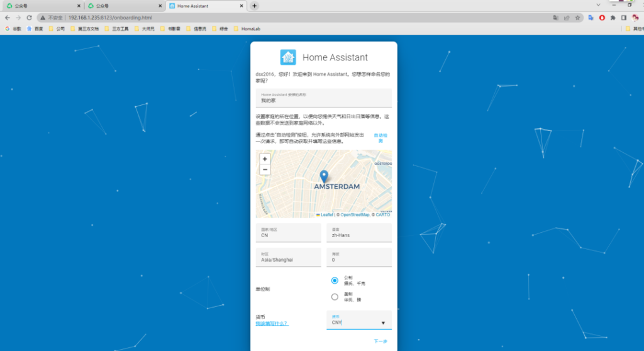The height and width of the screenshot is (351, 644).
Task: Open the 三方工具 bookmark folder
Action: [x=116, y=29]
